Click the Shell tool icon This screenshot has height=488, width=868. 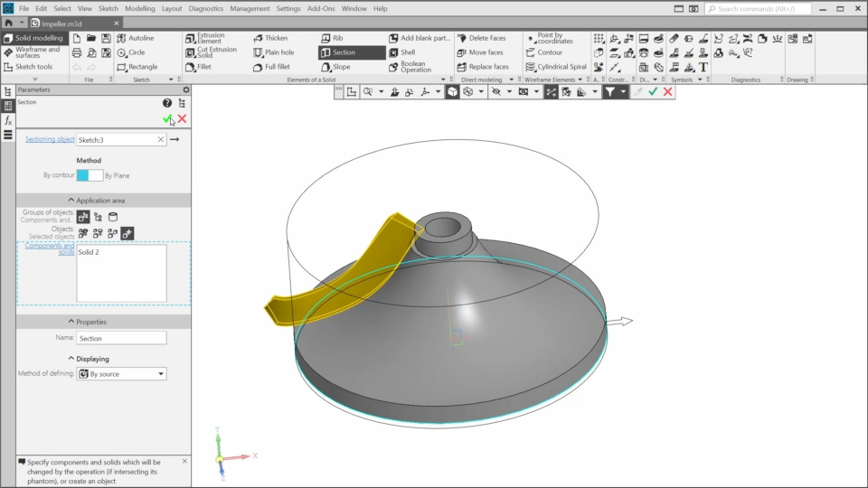coord(401,52)
